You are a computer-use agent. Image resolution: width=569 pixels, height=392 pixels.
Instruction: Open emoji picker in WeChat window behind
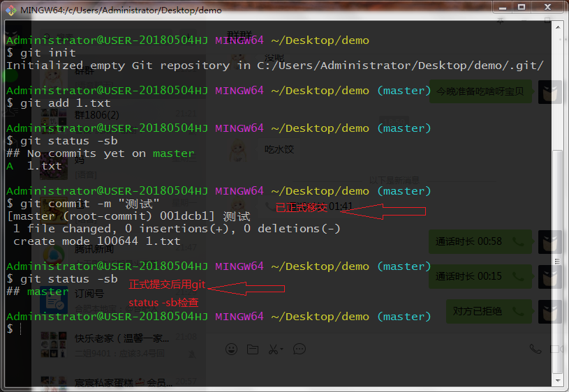pos(232,349)
